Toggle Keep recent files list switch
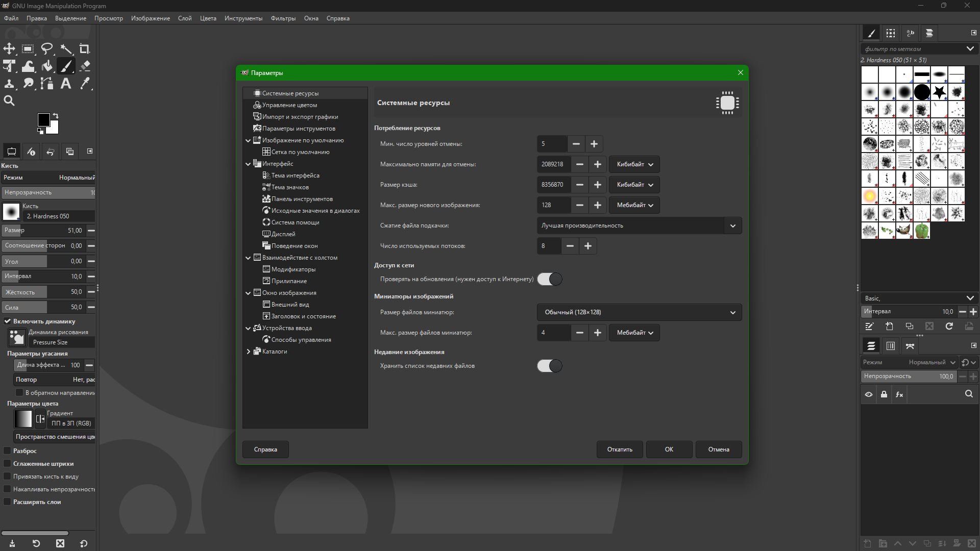 [550, 366]
